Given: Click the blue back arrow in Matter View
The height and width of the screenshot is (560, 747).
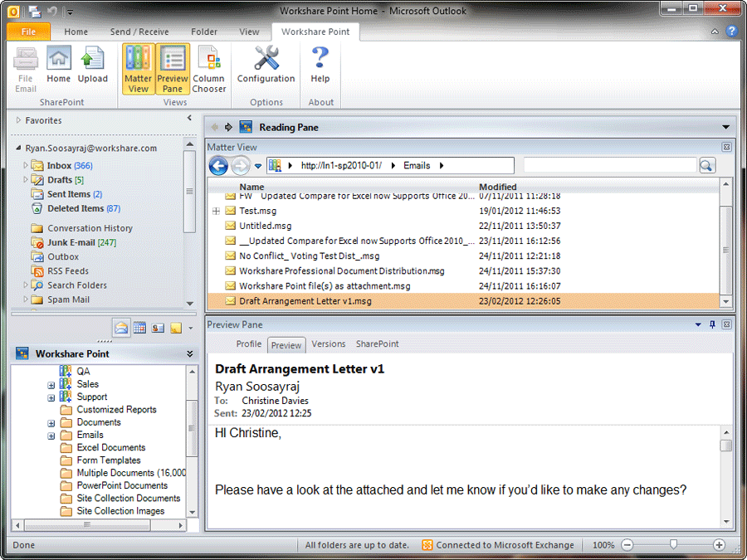Looking at the screenshot, I should pos(218,166).
